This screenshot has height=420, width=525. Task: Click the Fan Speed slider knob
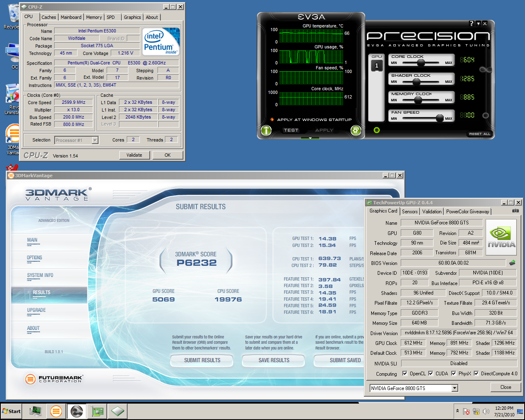tap(440, 118)
